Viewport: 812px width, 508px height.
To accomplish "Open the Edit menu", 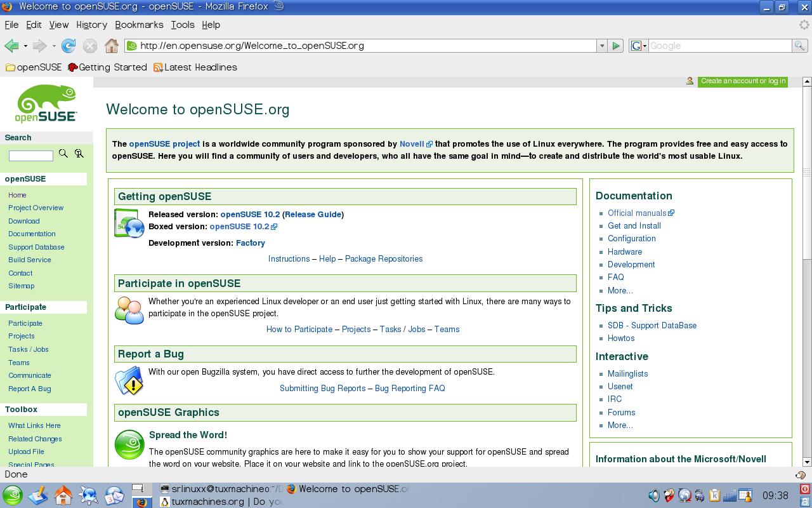I will 34,25.
